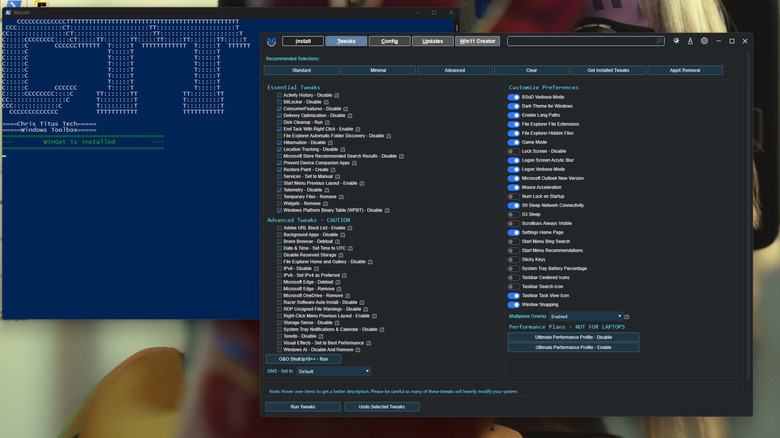Open info icon beside BitLocker - Disable
The height and width of the screenshot is (438, 780).
326,102
